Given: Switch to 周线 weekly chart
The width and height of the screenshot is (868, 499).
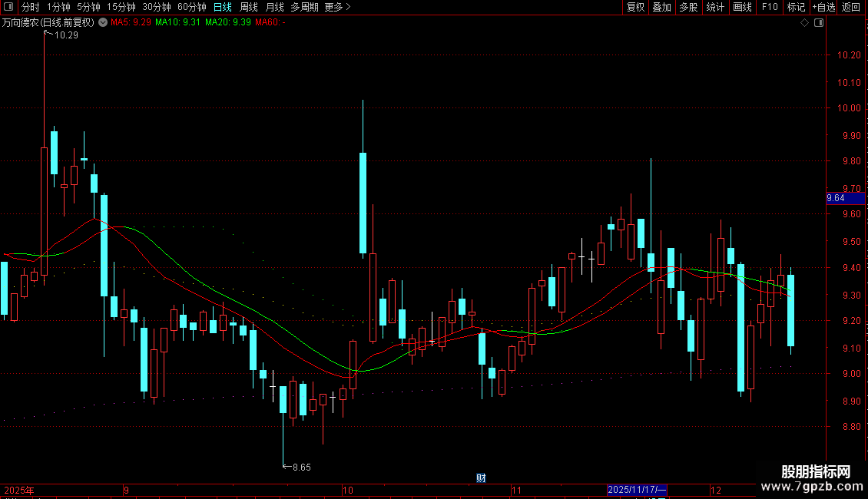Looking at the screenshot, I should (x=249, y=7).
